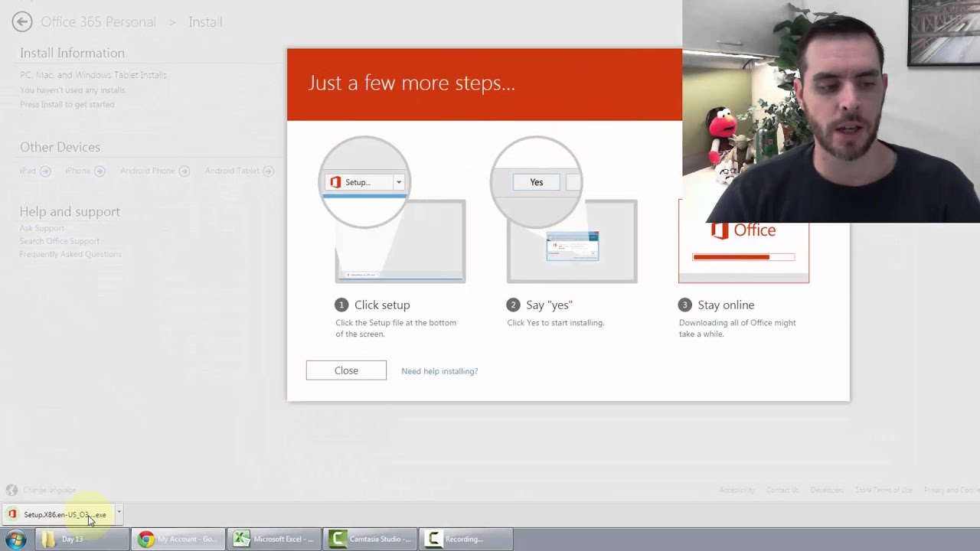
Task: Click the Change language globe icon
Action: [x=11, y=490]
